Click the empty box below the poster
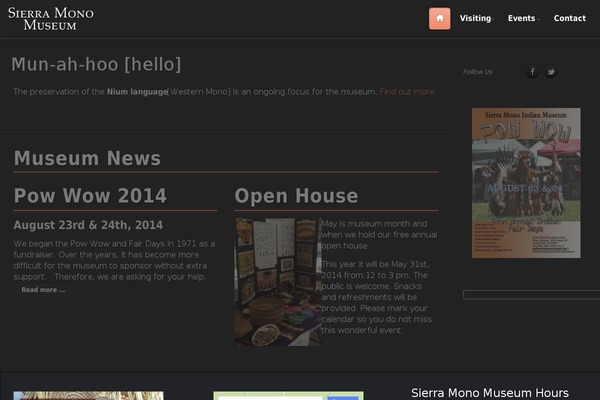 (531, 295)
